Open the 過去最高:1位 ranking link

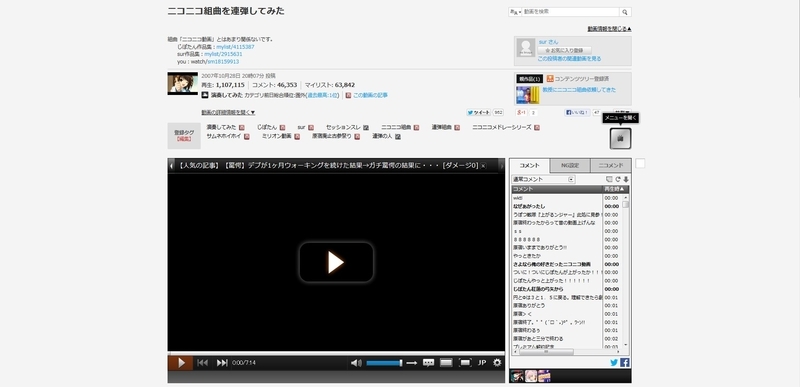coord(322,95)
